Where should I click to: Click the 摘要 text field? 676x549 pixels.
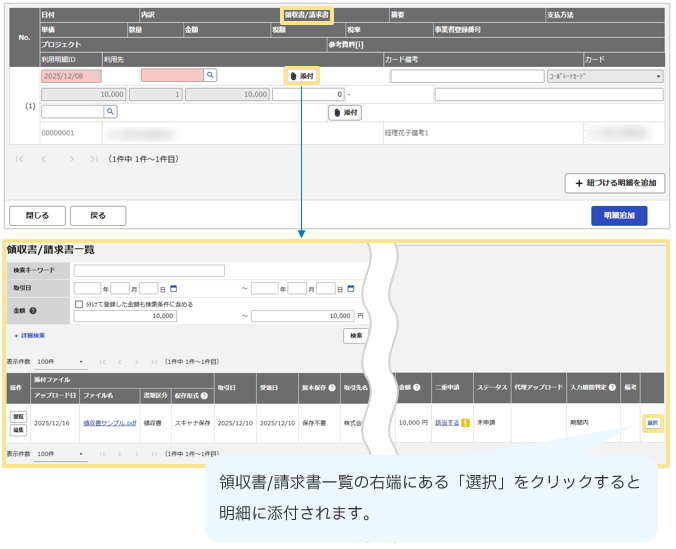point(467,76)
